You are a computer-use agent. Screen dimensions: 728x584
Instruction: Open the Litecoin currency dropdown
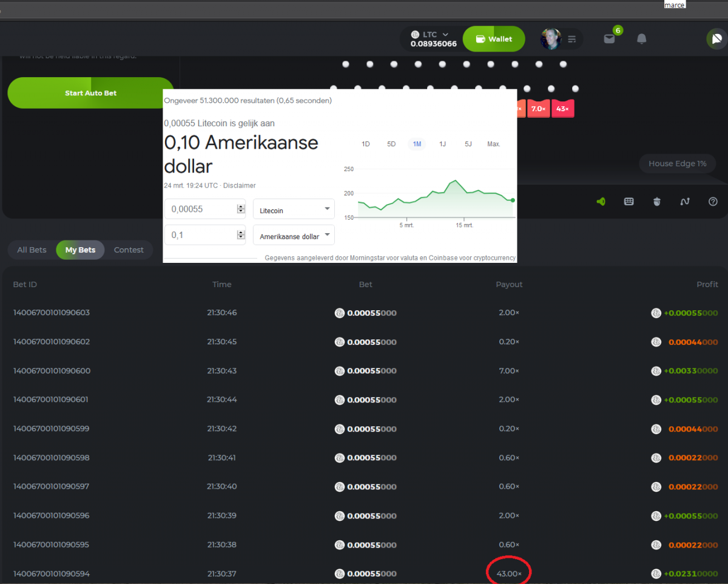pos(294,210)
